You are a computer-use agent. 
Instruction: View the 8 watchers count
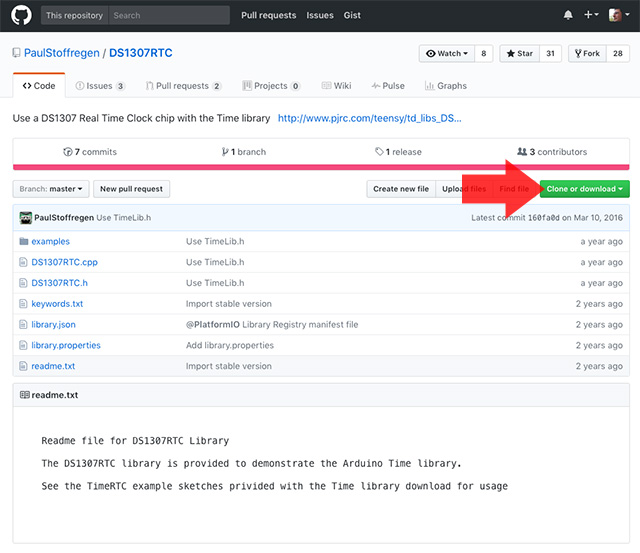pos(484,53)
